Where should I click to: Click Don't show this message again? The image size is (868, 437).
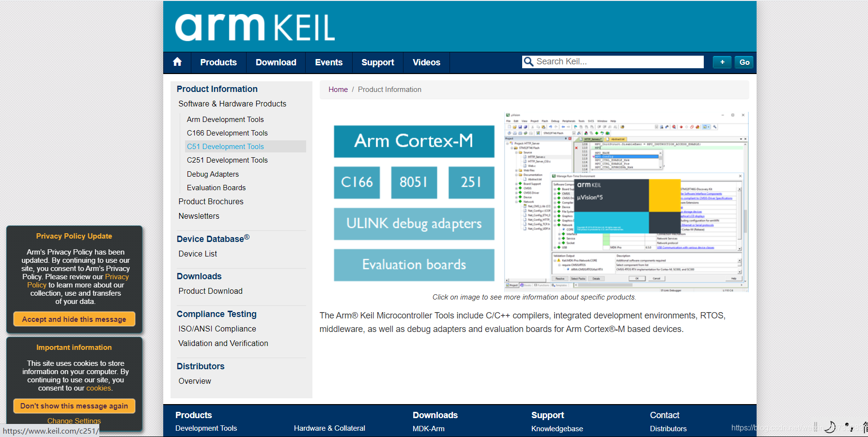tap(74, 406)
